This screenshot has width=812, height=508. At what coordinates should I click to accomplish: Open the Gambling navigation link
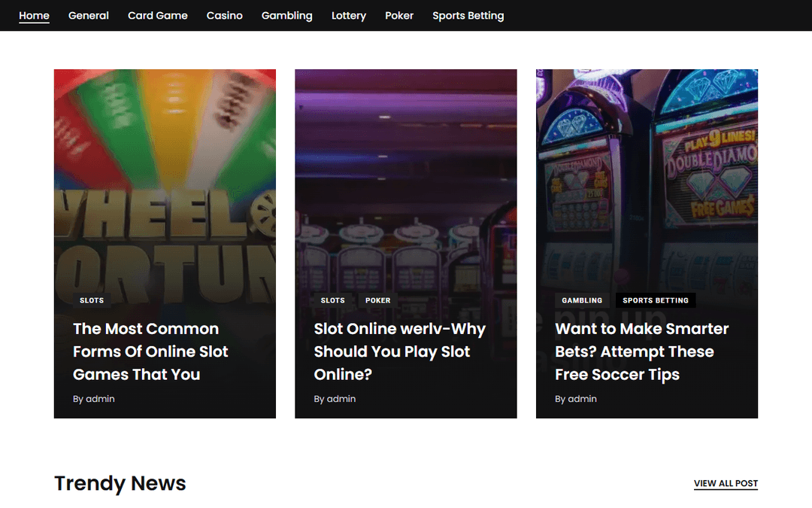coord(287,16)
